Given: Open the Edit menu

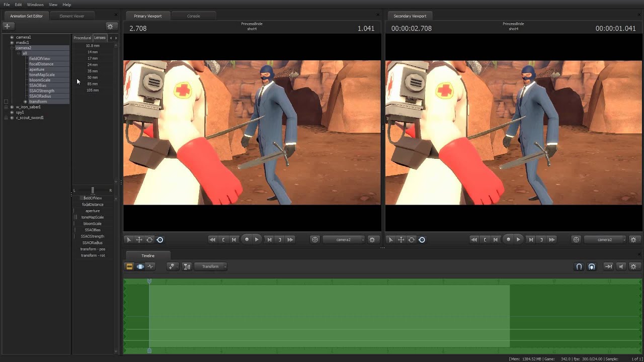Looking at the screenshot, I should [x=18, y=5].
